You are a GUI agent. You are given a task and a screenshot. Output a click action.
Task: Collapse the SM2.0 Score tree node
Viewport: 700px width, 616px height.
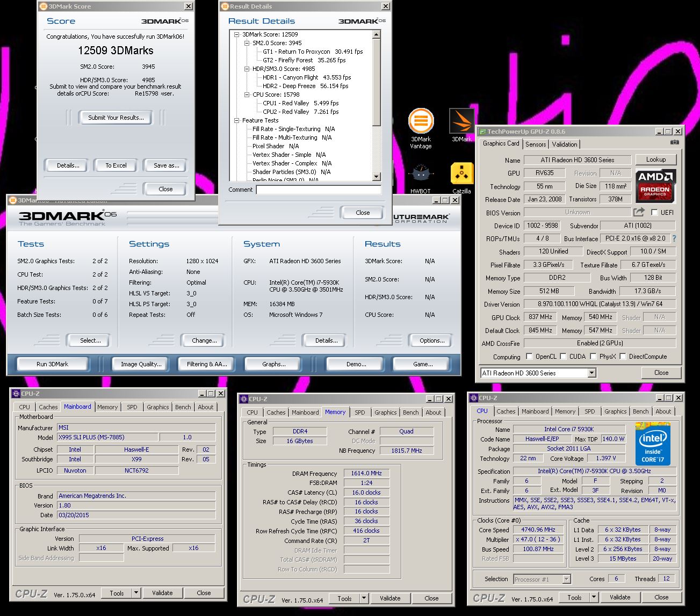coord(247,43)
